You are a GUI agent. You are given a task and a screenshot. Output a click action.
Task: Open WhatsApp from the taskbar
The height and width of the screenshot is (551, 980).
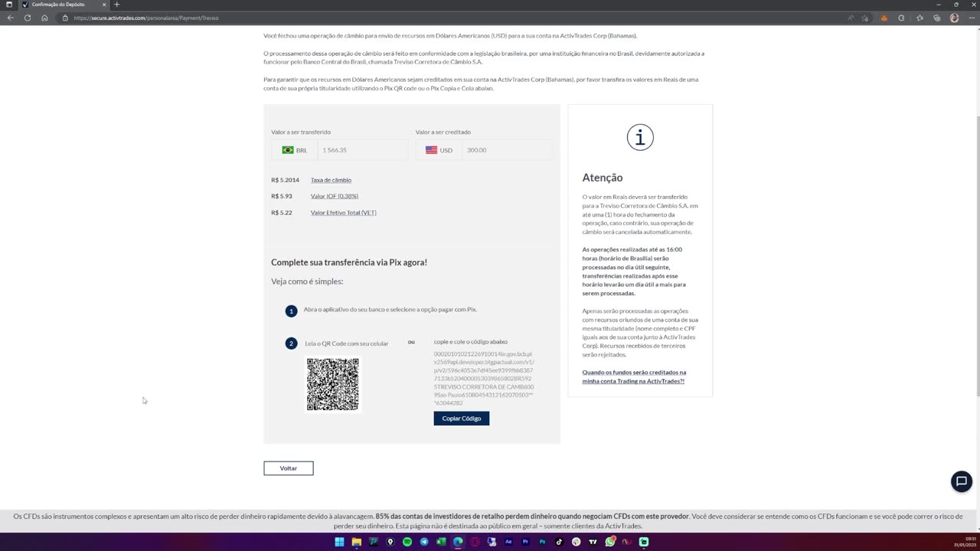click(x=610, y=542)
